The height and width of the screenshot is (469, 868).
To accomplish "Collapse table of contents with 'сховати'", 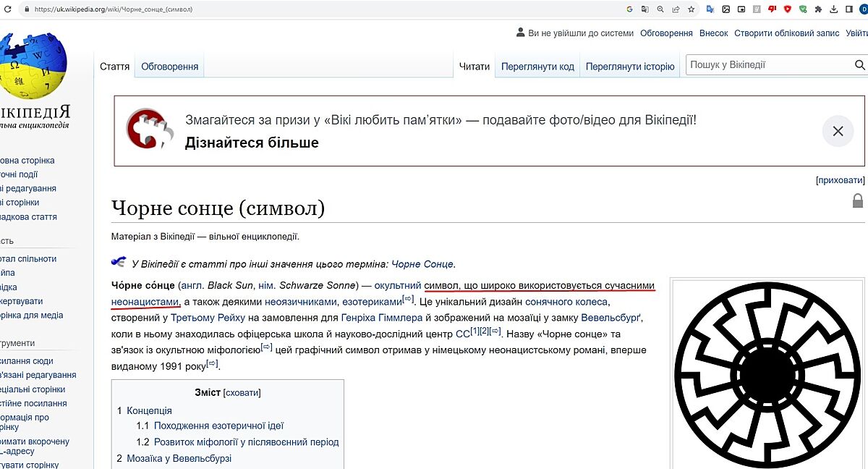I will (242, 392).
